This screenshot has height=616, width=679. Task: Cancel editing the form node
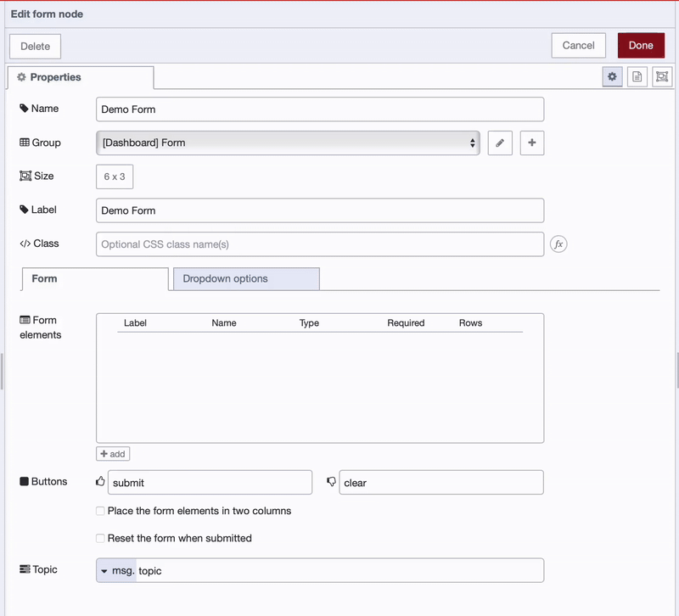click(578, 45)
